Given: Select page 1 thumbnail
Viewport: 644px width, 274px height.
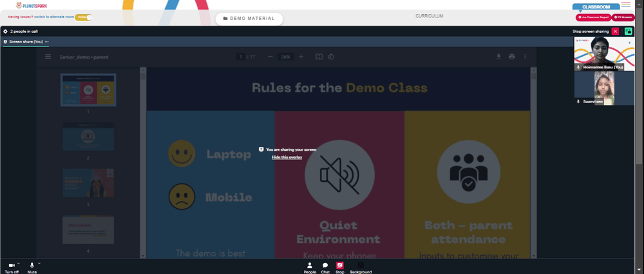Looking at the screenshot, I should click(88, 90).
